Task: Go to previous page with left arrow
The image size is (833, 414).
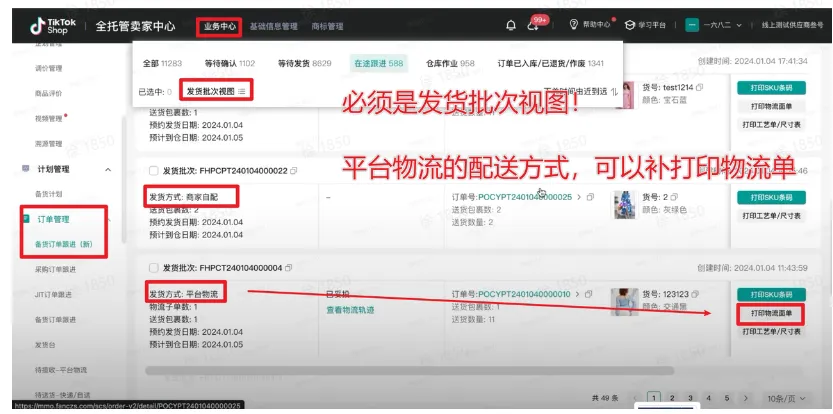Action: pos(635,398)
